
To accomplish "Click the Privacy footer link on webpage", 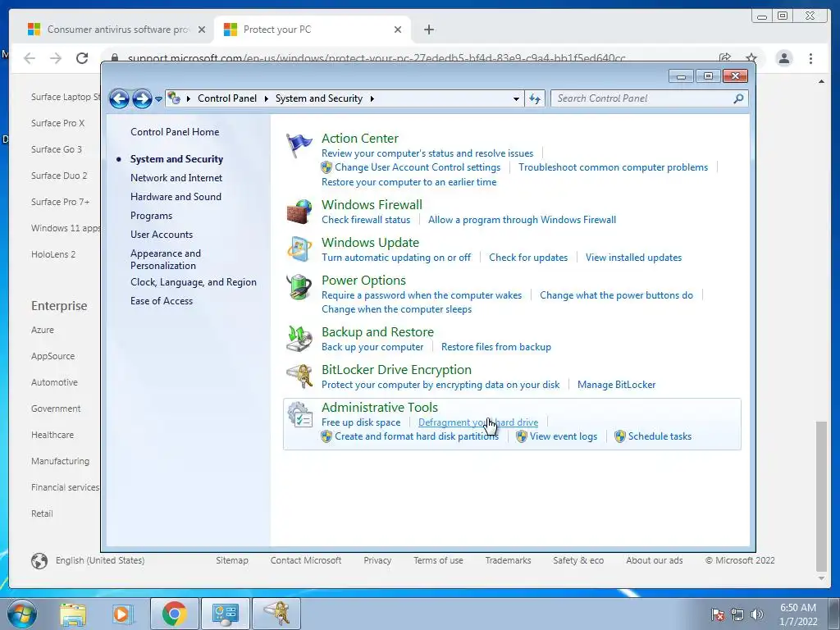I will (377, 560).
